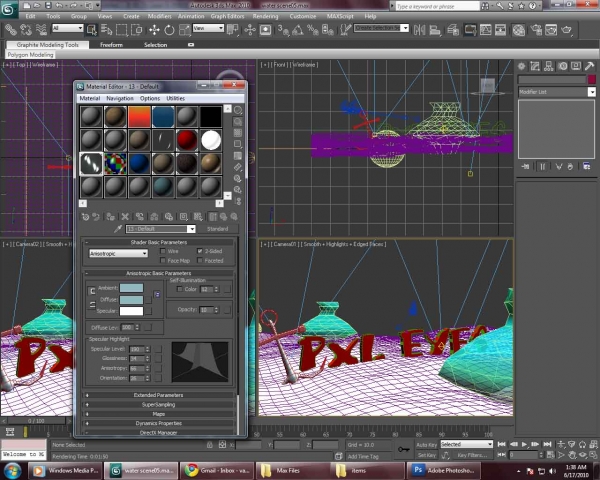This screenshot has width=600, height=480.
Task: Enable the Face Map checkbox
Action: pos(163,261)
